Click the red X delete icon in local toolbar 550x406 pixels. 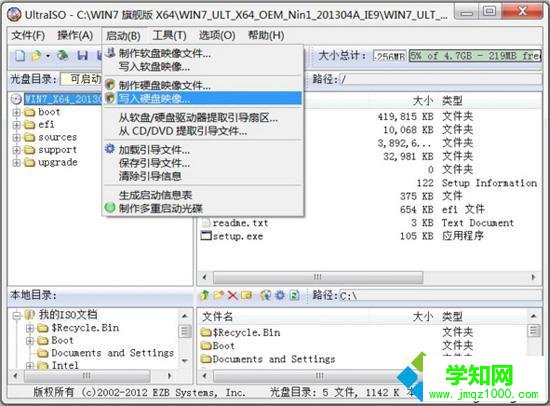pyautogui.click(x=232, y=295)
